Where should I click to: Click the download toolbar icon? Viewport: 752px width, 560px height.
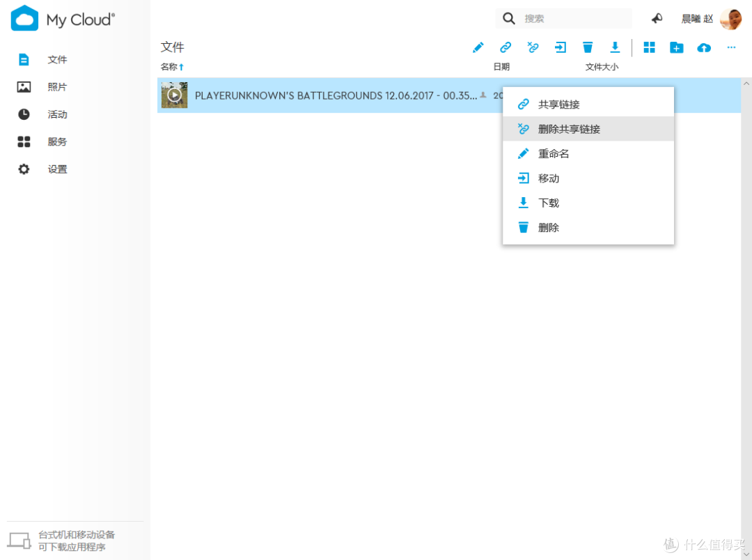tap(615, 47)
